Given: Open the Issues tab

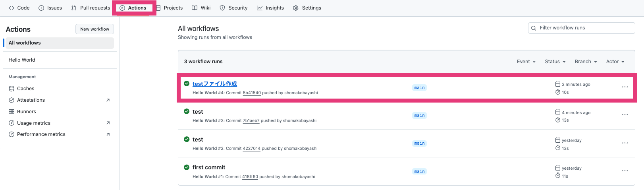Looking at the screenshot, I should click(x=50, y=8).
